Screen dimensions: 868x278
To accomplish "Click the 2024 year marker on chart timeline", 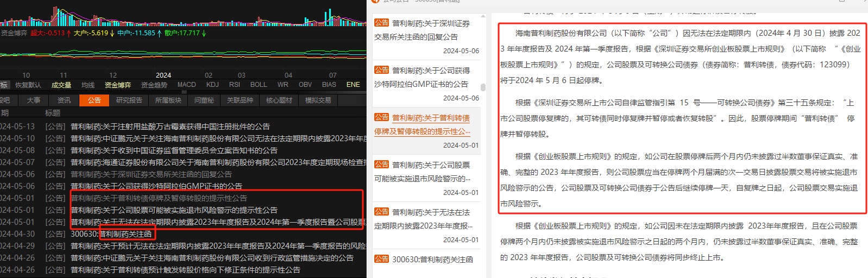I will (163, 75).
